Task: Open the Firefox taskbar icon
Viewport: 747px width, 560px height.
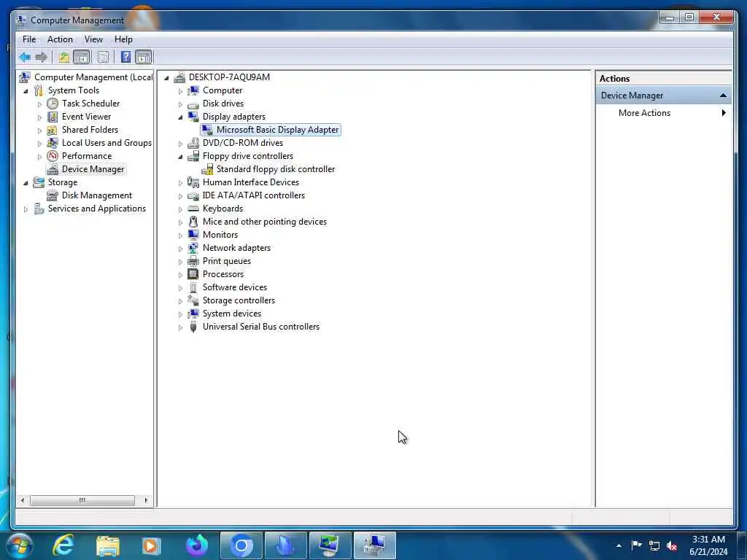Action: (x=197, y=545)
